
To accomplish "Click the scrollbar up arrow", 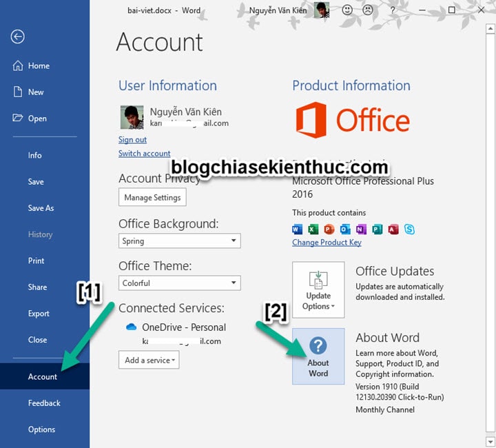I will (490, 28).
